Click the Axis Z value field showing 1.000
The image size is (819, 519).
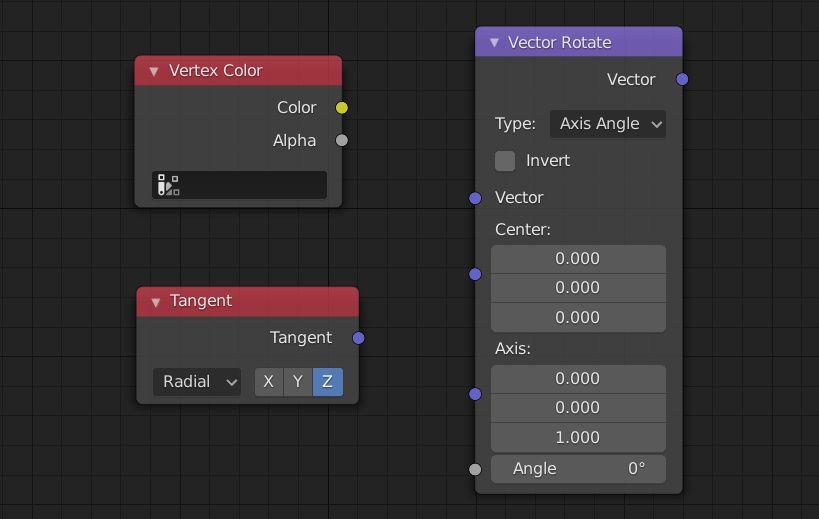tap(578, 437)
